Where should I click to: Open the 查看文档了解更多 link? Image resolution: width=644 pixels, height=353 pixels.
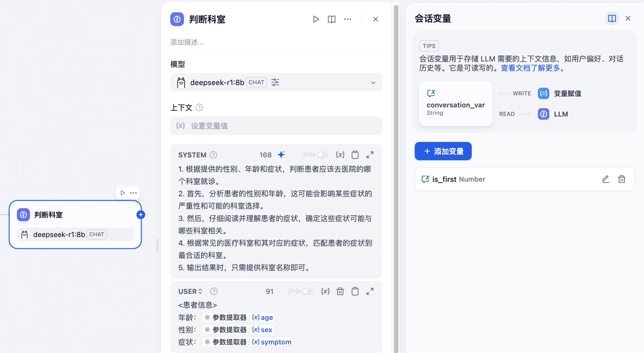tap(532, 68)
